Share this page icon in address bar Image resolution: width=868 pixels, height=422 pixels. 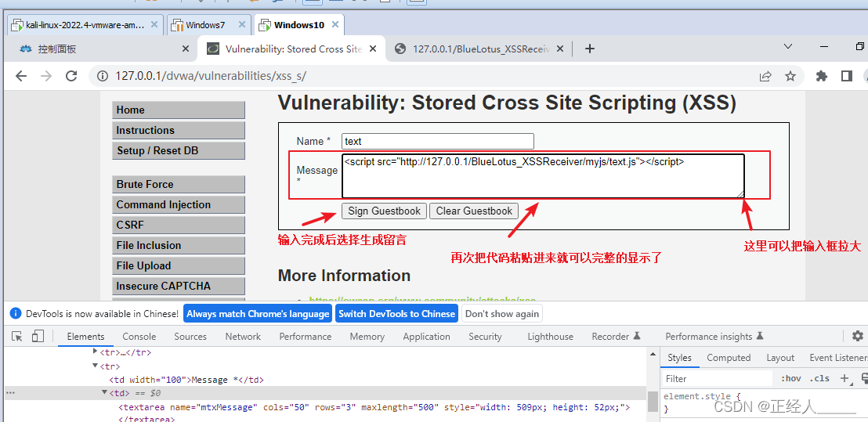point(765,76)
